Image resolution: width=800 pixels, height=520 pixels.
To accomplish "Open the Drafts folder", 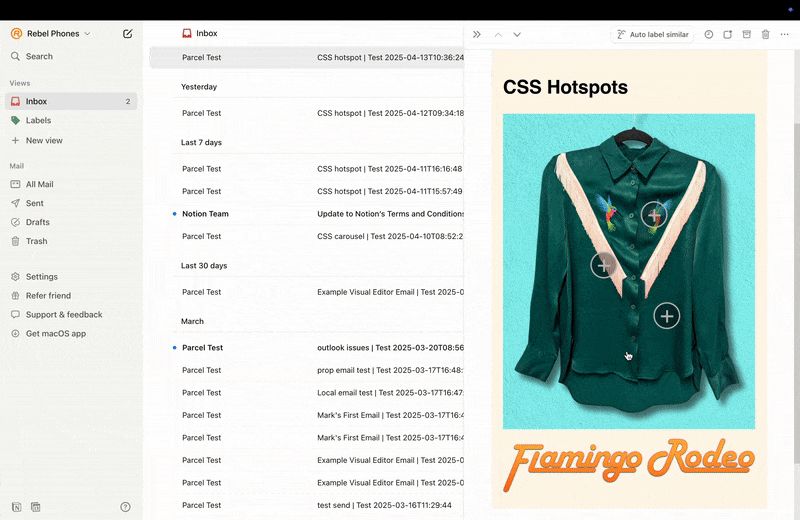I will click(x=37, y=222).
